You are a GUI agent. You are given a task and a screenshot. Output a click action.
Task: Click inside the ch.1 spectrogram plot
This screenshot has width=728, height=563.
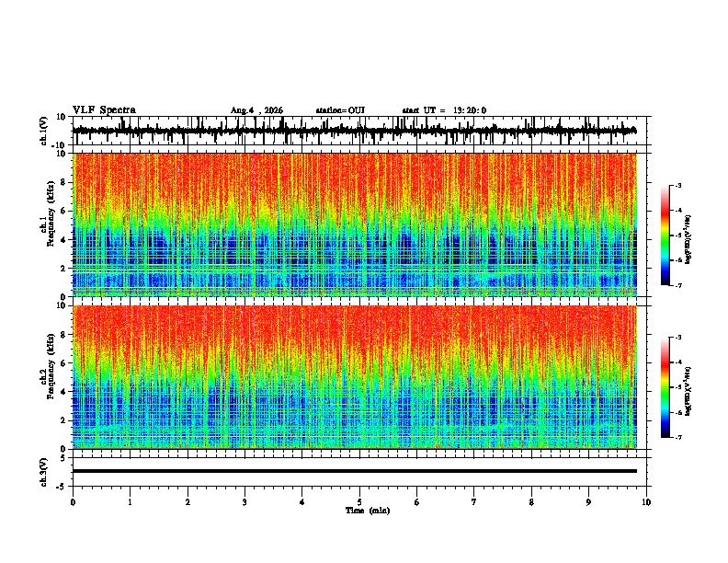(355, 224)
